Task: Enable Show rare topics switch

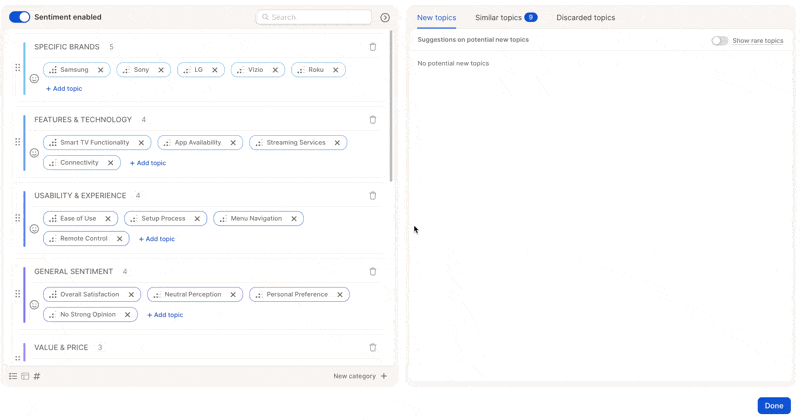Action: click(x=719, y=41)
